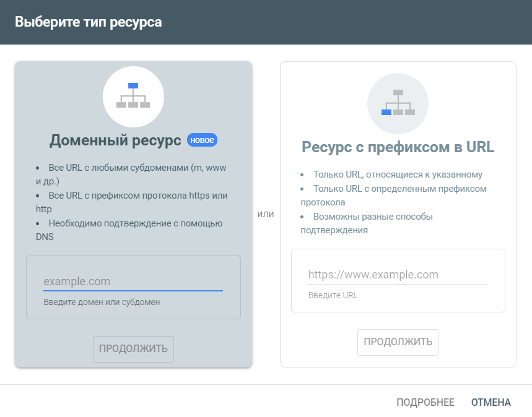532x417 pixels.
Task: Click ОТМЕНА to cancel property creation
Action: [490, 402]
